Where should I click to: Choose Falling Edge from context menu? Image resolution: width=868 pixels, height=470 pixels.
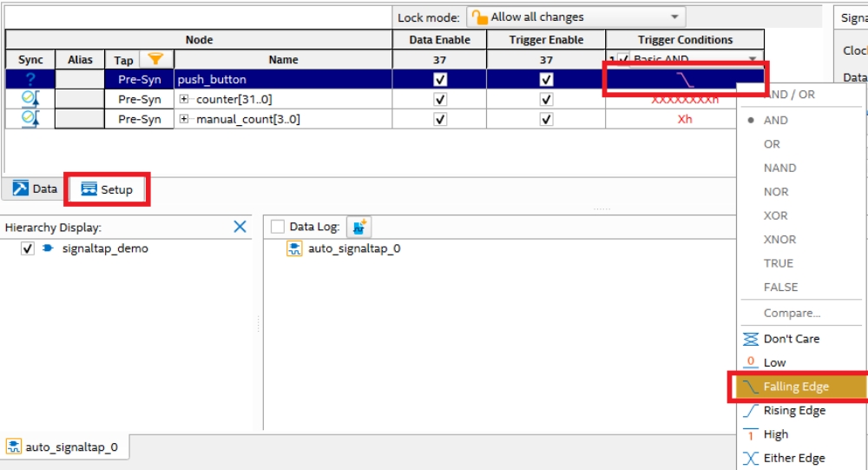click(796, 387)
